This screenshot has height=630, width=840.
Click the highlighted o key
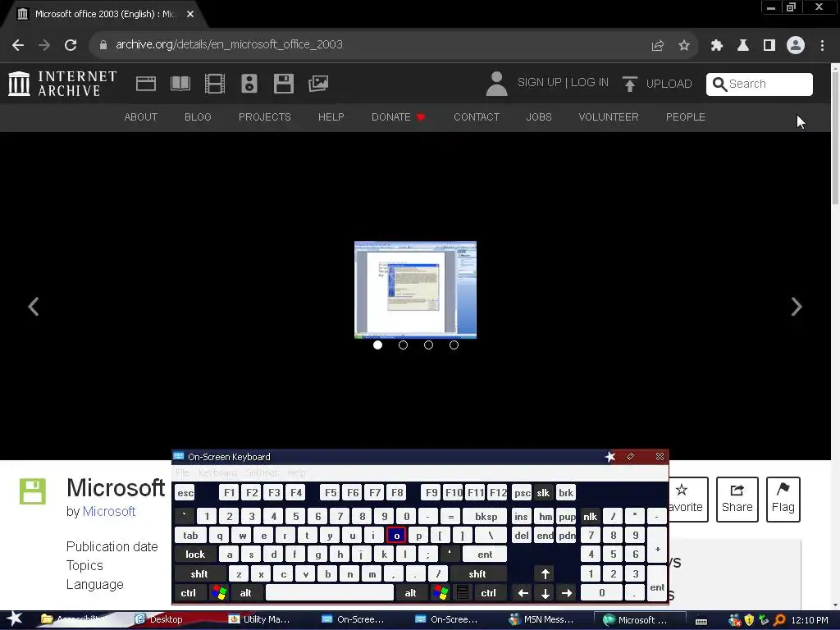pos(396,535)
